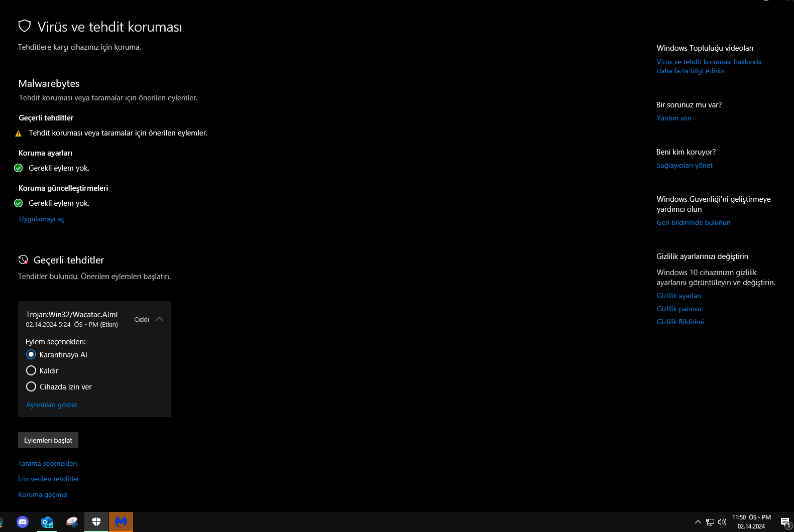Open the taskbar clock showing 11:50
This screenshot has width=794, height=532.
click(751, 522)
